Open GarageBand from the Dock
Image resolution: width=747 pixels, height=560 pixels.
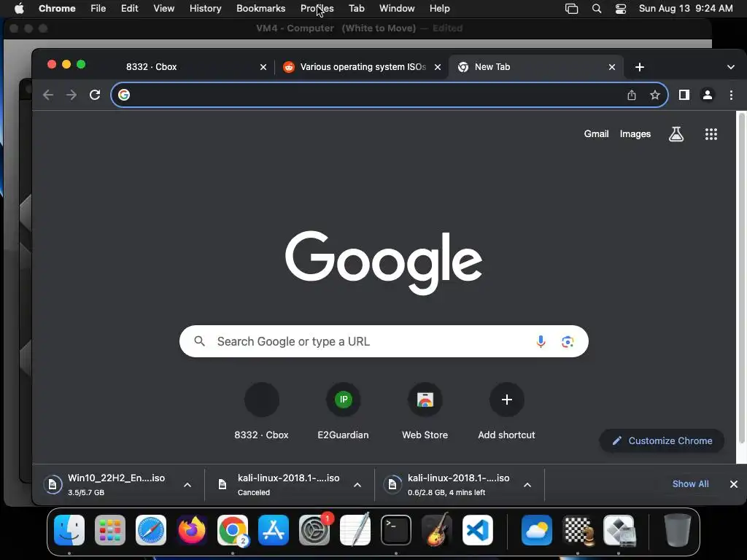click(437, 530)
